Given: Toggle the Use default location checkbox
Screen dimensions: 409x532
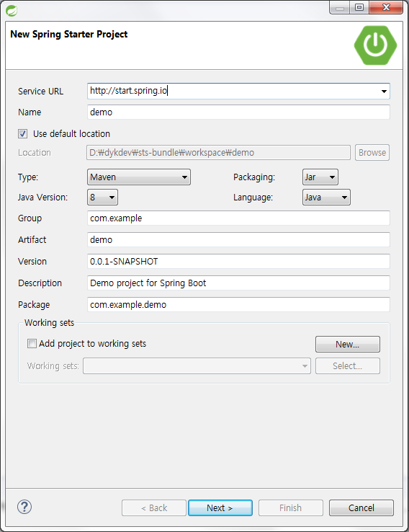Looking at the screenshot, I should pyautogui.click(x=23, y=133).
